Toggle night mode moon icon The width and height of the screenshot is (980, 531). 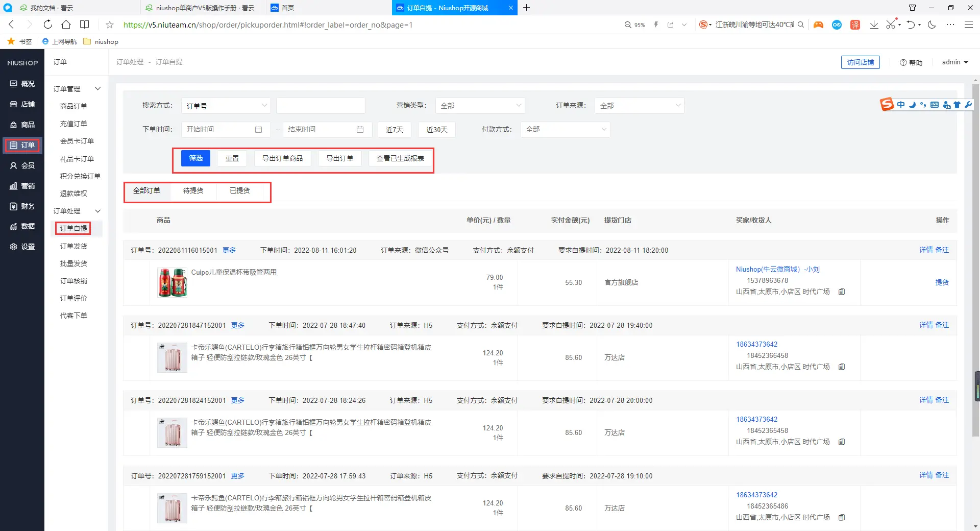point(932,25)
